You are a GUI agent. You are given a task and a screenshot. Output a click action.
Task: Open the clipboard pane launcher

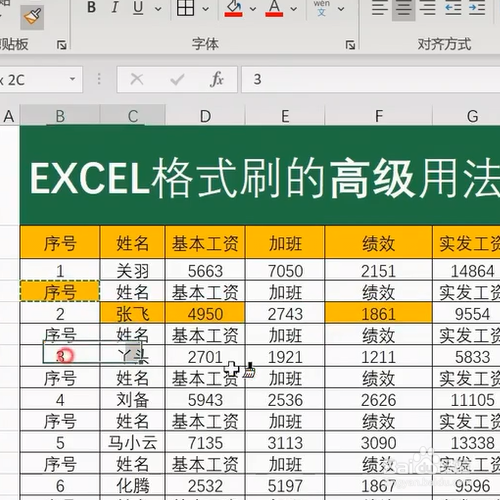pyautogui.click(x=61, y=45)
